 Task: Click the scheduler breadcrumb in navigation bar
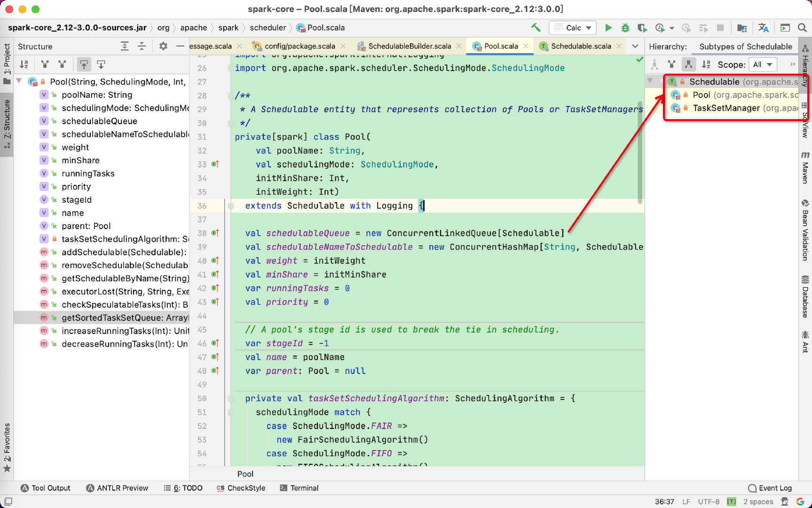pyautogui.click(x=268, y=28)
